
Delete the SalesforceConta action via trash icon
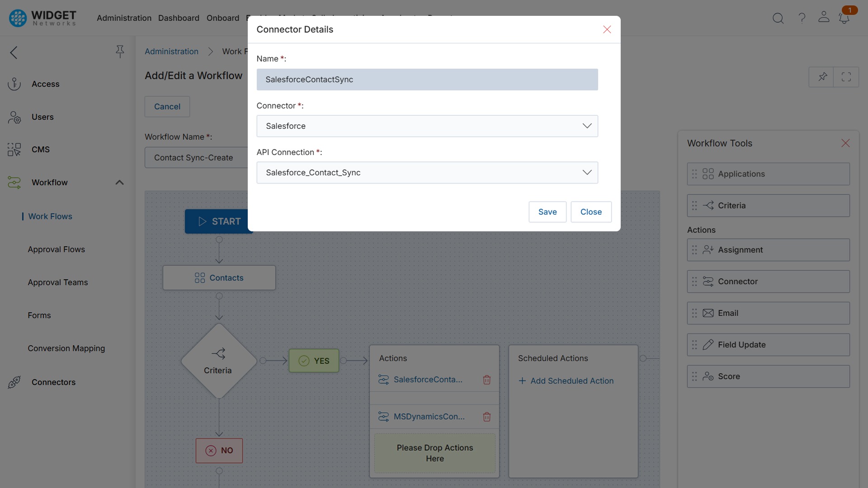tap(487, 380)
